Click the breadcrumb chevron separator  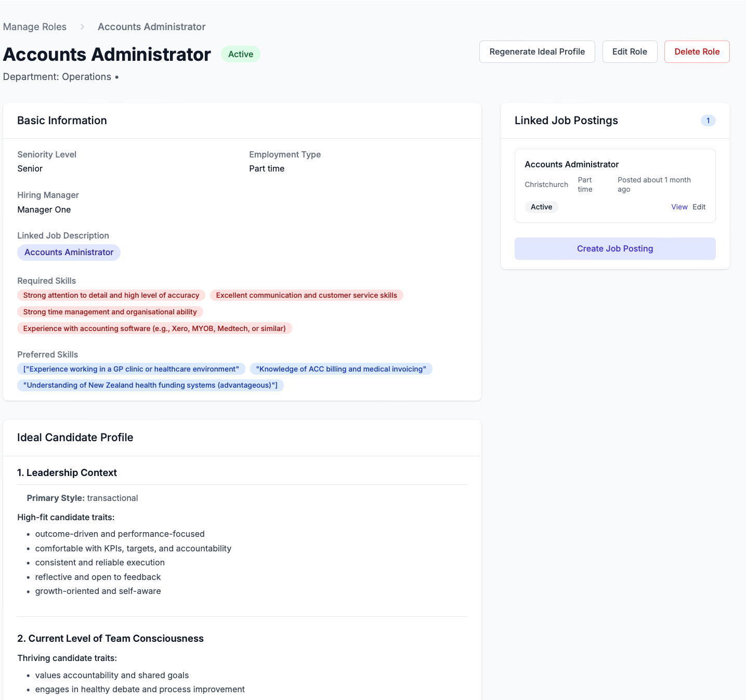coord(82,27)
